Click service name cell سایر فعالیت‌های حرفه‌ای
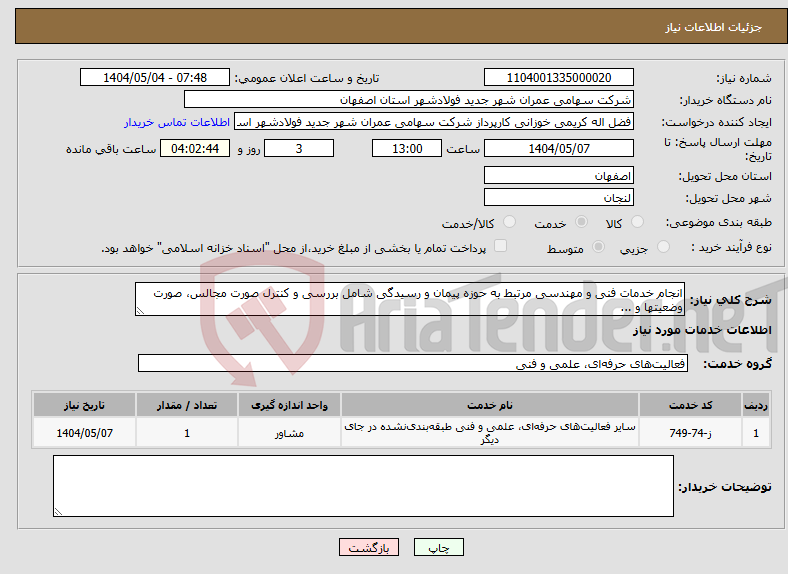 coord(489,432)
